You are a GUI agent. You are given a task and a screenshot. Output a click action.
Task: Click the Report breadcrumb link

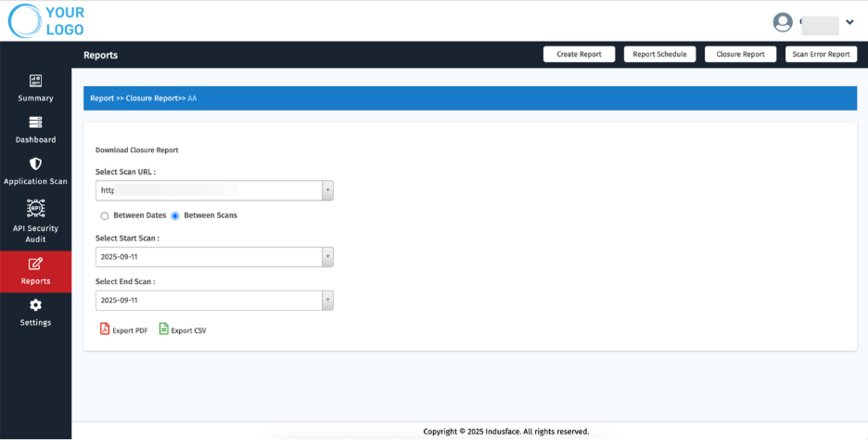point(102,98)
